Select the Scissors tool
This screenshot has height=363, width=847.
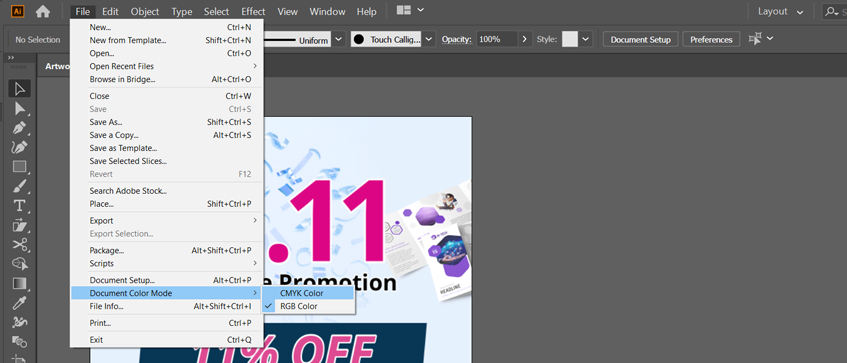[x=19, y=245]
